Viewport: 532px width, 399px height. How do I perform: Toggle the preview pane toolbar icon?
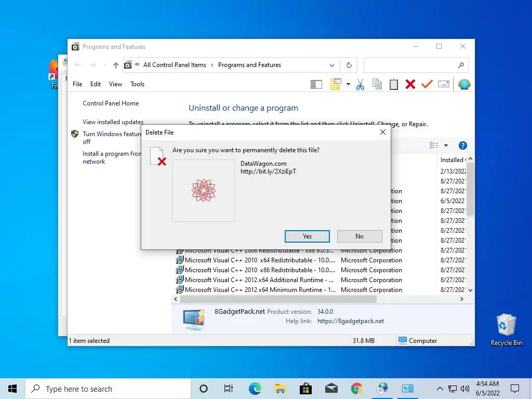click(x=316, y=84)
